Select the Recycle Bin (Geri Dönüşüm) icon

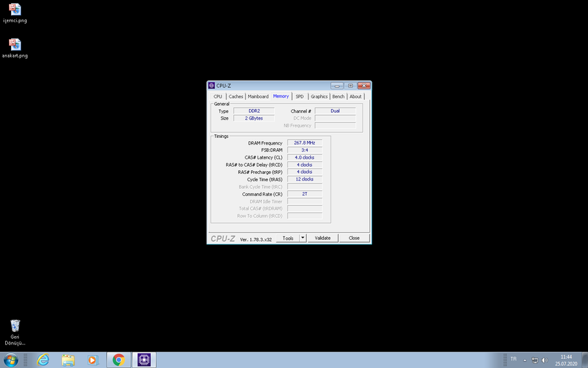(x=15, y=332)
